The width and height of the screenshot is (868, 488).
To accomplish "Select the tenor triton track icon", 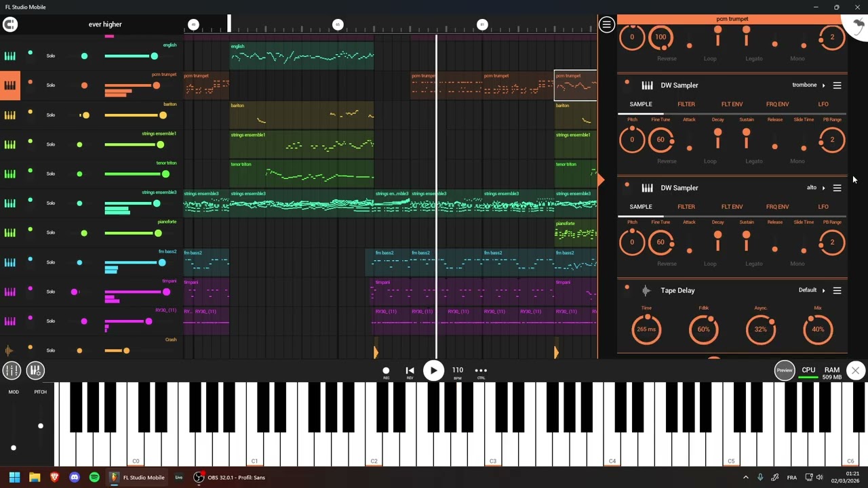I will (10, 174).
